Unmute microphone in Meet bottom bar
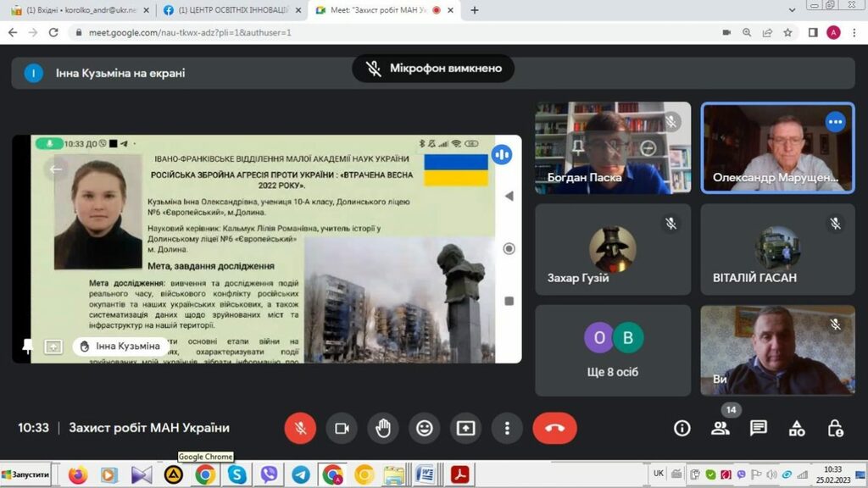 click(300, 428)
